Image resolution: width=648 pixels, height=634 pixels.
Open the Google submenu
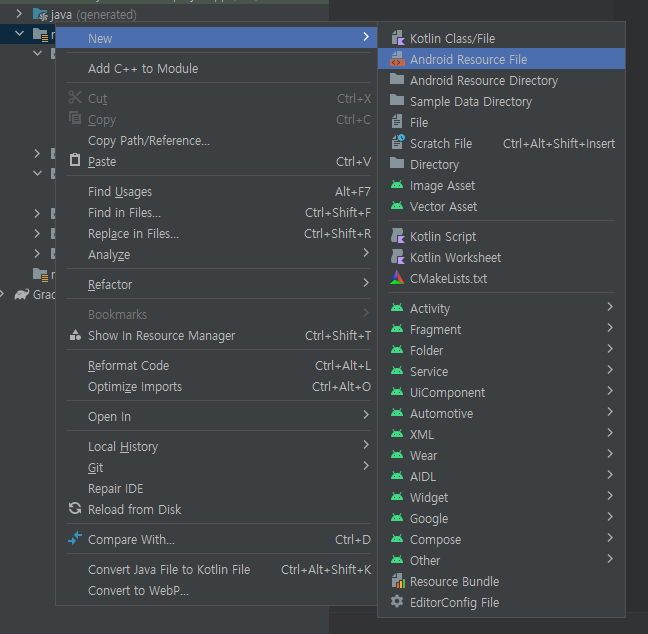tap(501, 518)
